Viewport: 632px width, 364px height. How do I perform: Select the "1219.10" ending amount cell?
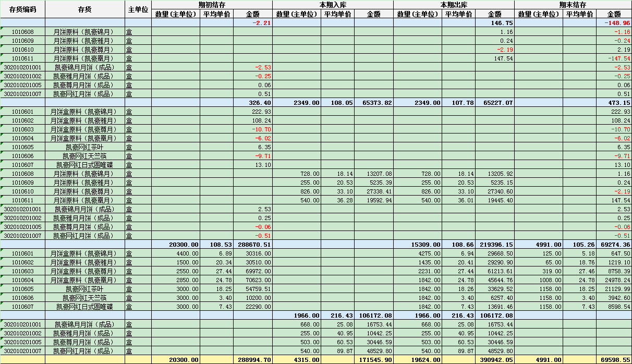click(614, 262)
